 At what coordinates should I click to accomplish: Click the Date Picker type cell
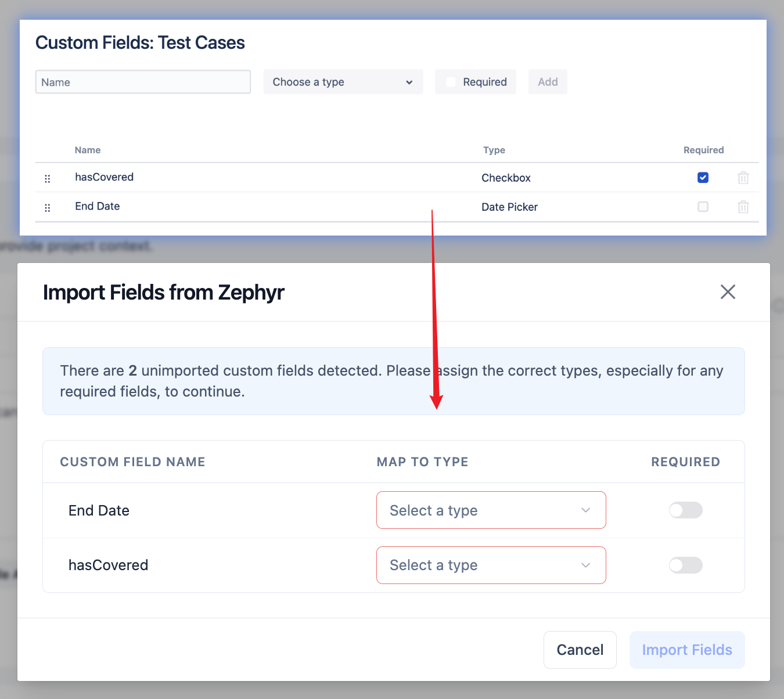[509, 207]
